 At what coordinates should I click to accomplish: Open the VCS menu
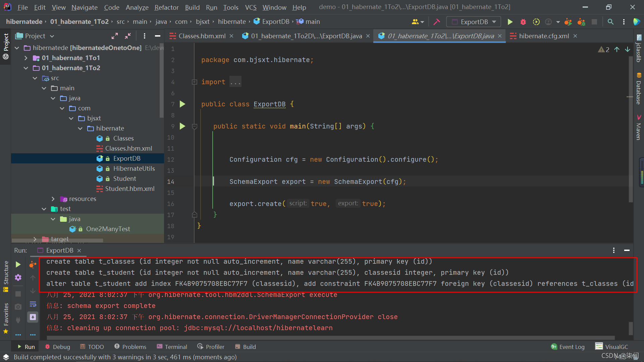[x=251, y=7]
